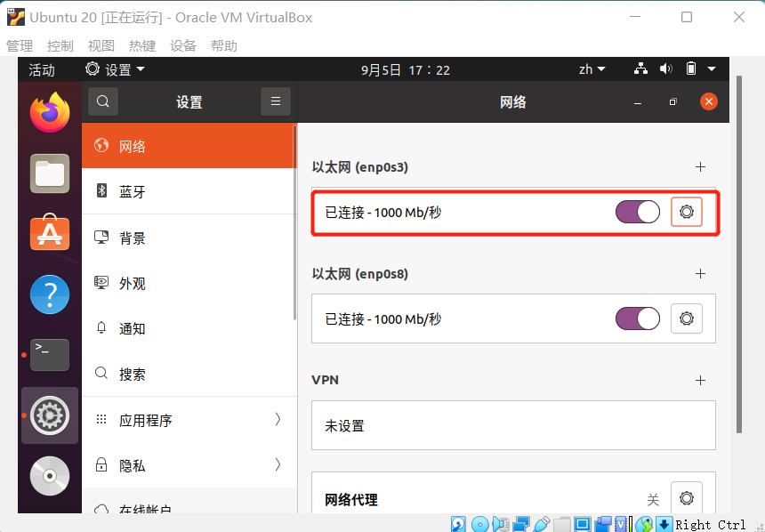Open gear settings for enp0s3 connection

click(687, 212)
